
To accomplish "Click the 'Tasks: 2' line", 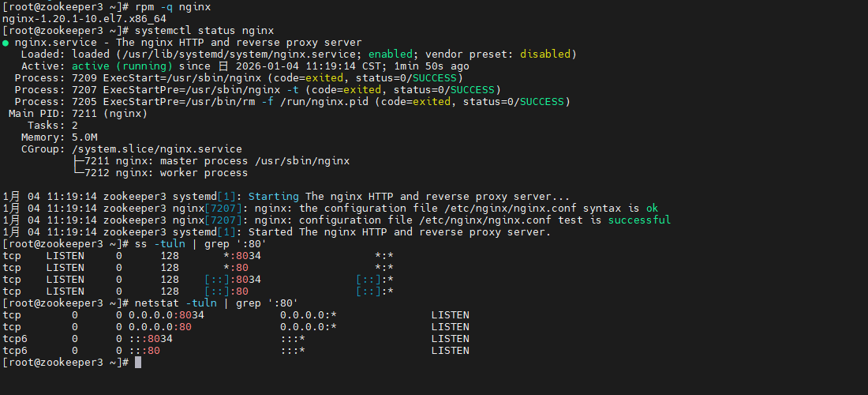I will click(53, 125).
